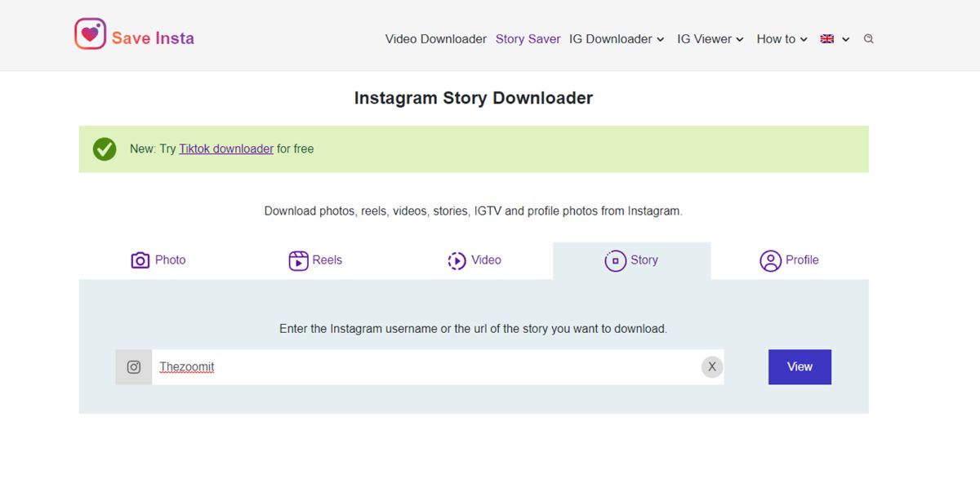Click the View button
Image resolution: width=980 pixels, height=479 pixels.
pos(800,367)
